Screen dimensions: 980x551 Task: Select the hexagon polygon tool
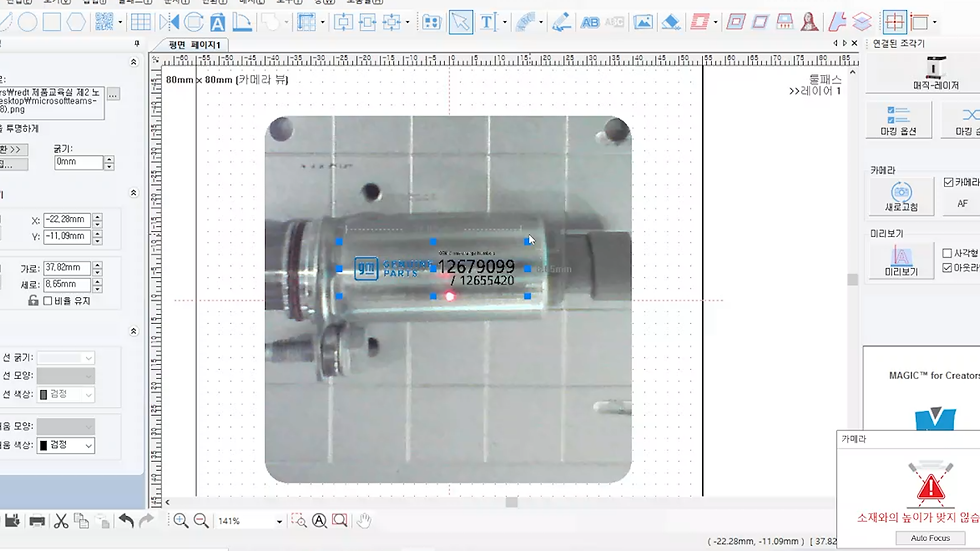click(76, 22)
